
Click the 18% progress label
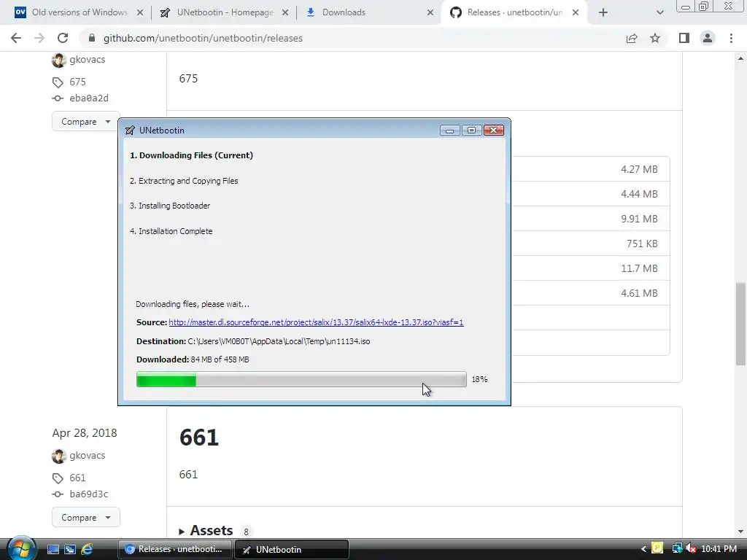[480, 379]
